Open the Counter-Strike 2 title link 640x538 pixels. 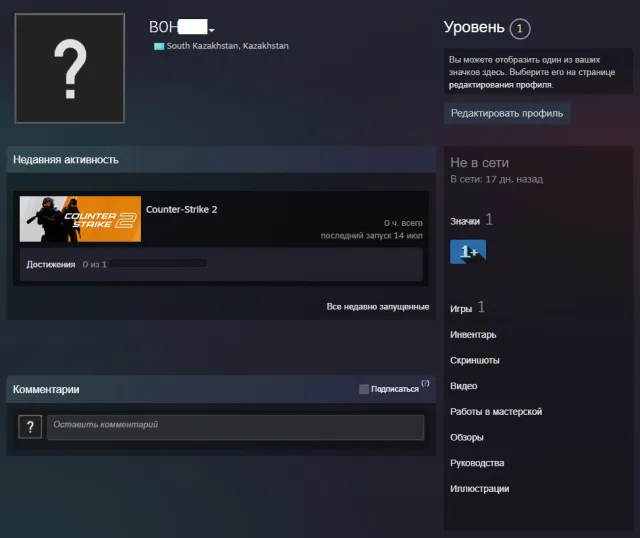pyautogui.click(x=182, y=209)
